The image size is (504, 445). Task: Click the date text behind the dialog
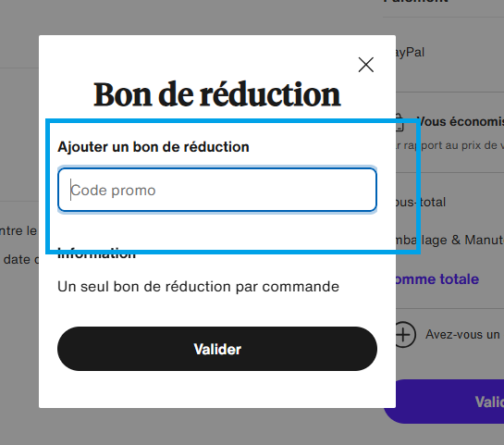(x=19, y=259)
